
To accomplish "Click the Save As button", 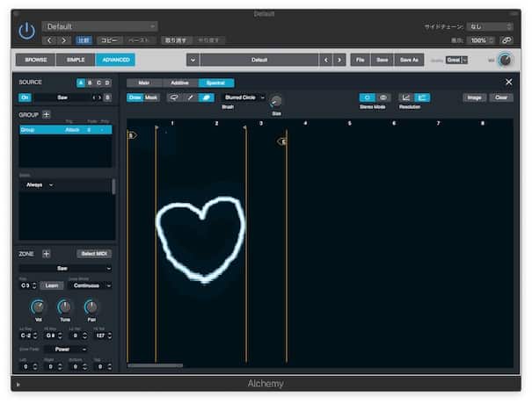I will 410,60.
